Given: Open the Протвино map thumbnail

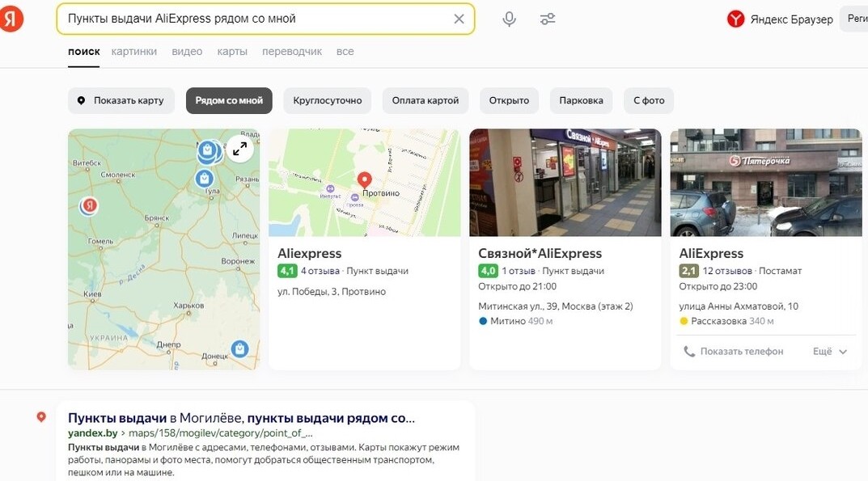Looking at the screenshot, I should pyautogui.click(x=364, y=183).
